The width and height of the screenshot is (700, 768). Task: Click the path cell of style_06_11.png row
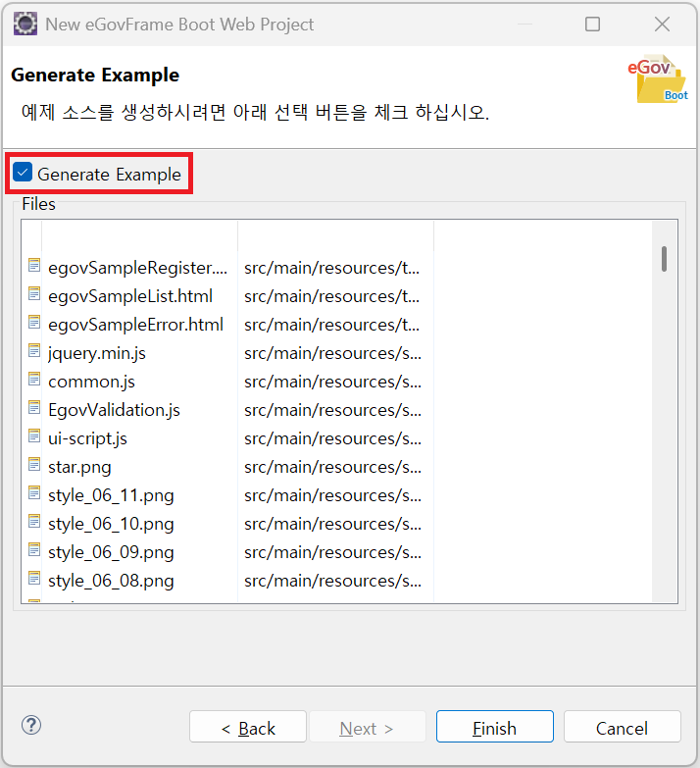(x=333, y=495)
